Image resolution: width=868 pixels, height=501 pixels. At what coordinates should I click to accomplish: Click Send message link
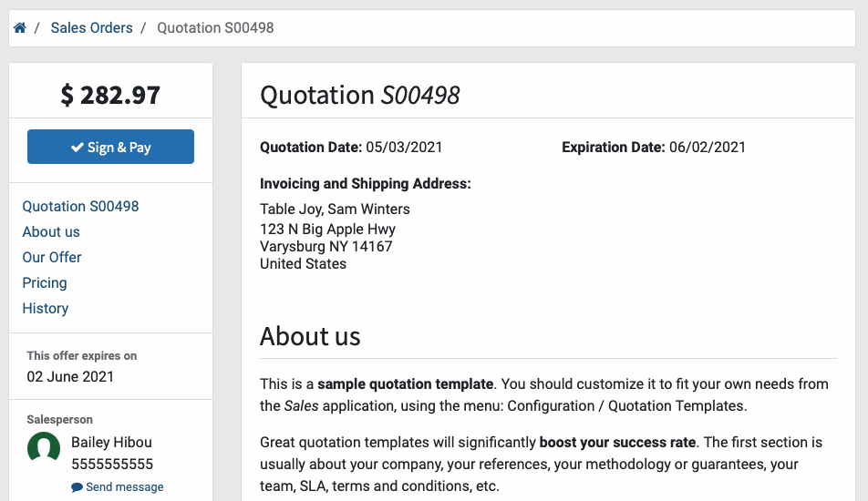click(x=125, y=486)
